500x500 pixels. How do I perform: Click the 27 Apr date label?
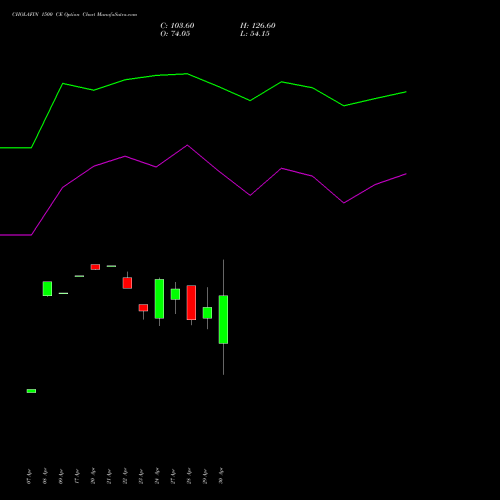173,477
